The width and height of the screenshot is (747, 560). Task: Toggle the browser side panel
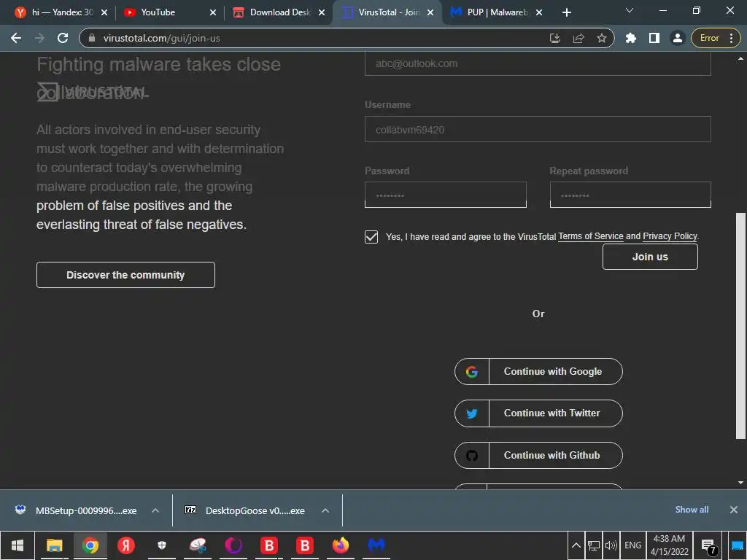(x=654, y=38)
